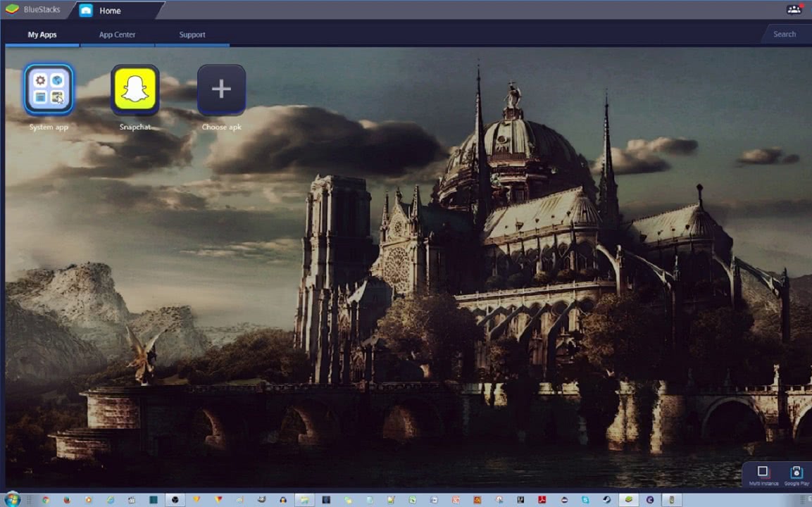Launch Firefox from the taskbar
Screen dimensions: 812x507
67,500
